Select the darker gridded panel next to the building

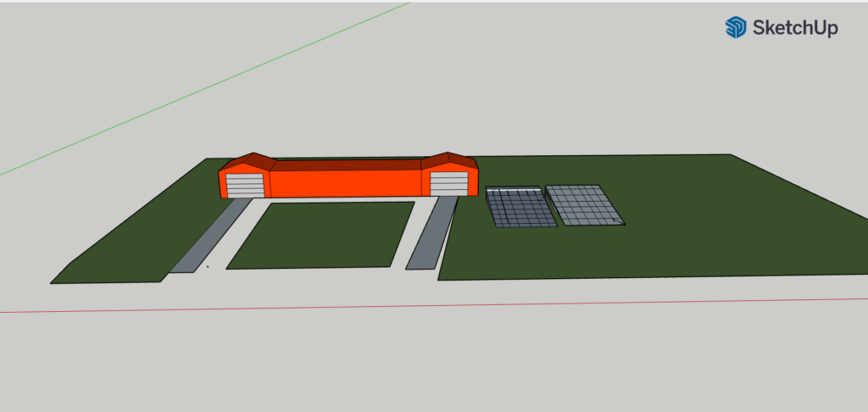coord(520,208)
